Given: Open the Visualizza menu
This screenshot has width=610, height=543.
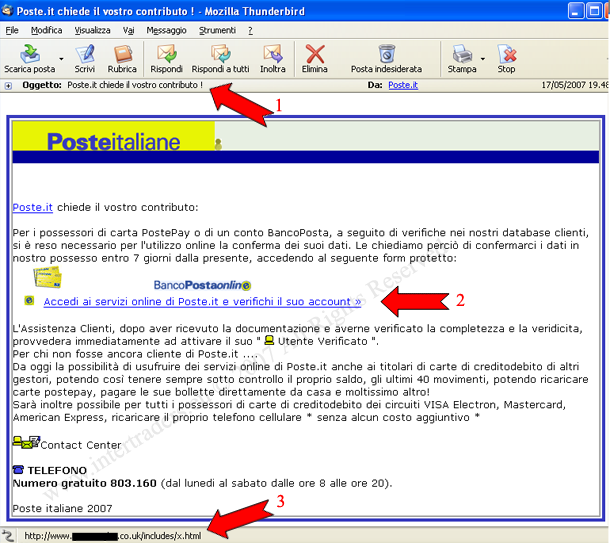Looking at the screenshot, I should click(92, 30).
